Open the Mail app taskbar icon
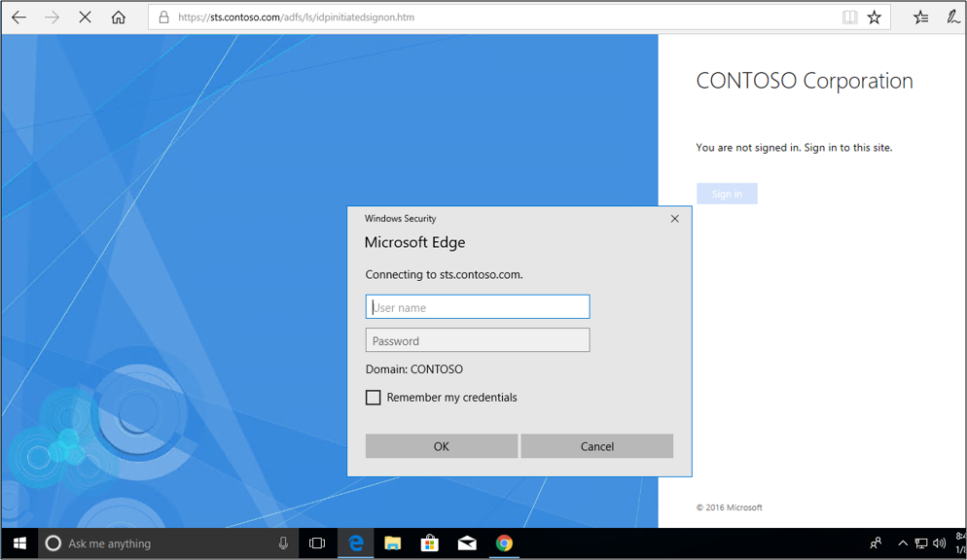Viewport: 967px width, 560px height. coord(467,543)
